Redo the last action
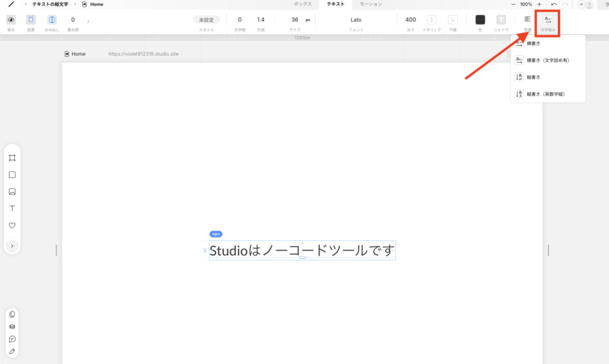This screenshot has height=364, width=609. (565, 4)
